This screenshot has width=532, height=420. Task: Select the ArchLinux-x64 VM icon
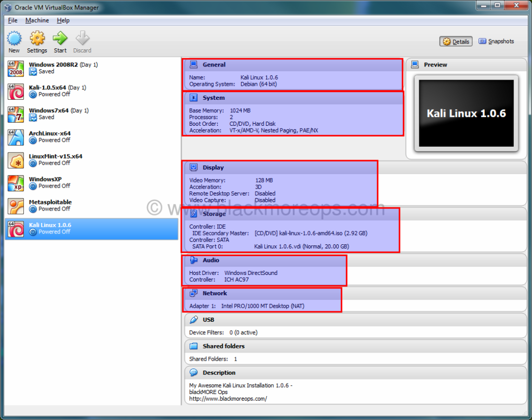click(16, 138)
